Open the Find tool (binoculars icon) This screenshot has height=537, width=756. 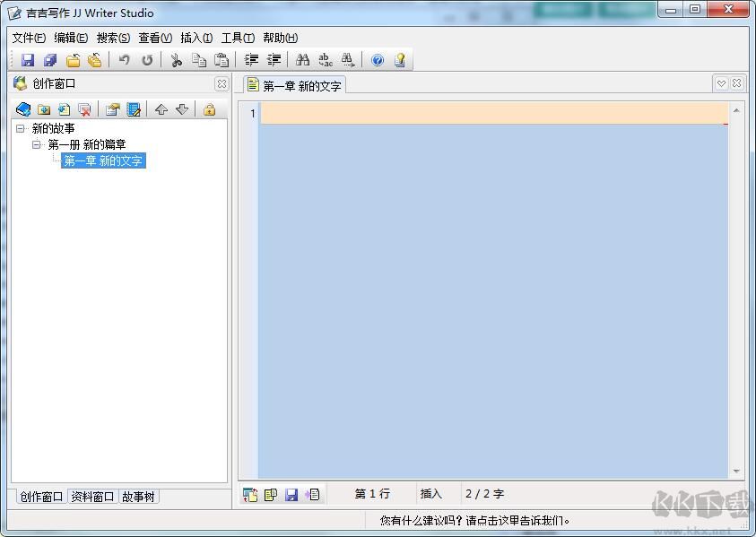305,59
